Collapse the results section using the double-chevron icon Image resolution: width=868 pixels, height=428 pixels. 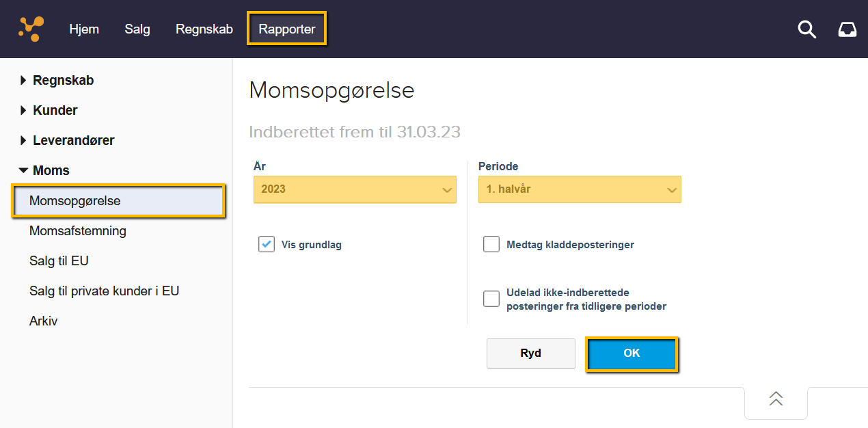click(775, 399)
